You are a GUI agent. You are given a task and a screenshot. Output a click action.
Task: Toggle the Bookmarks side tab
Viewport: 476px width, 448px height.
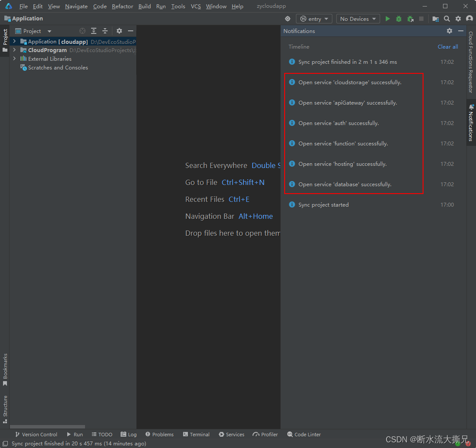[x=5, y=369]
